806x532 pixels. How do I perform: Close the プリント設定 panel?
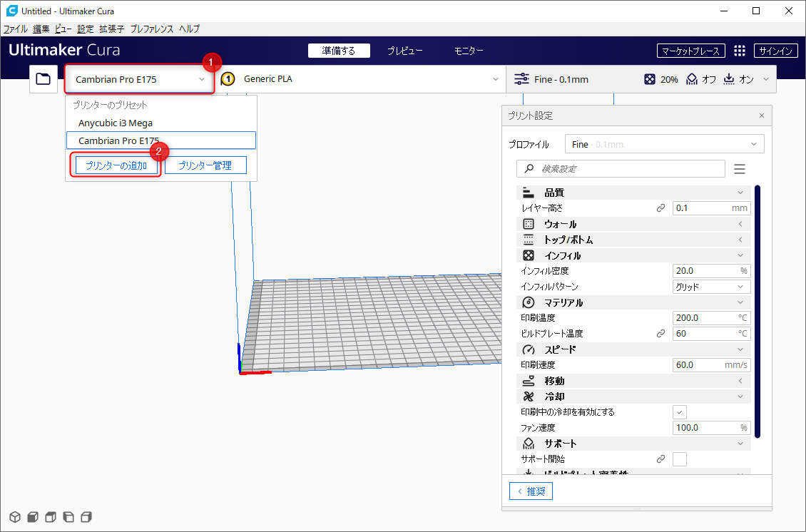point(762,116)
